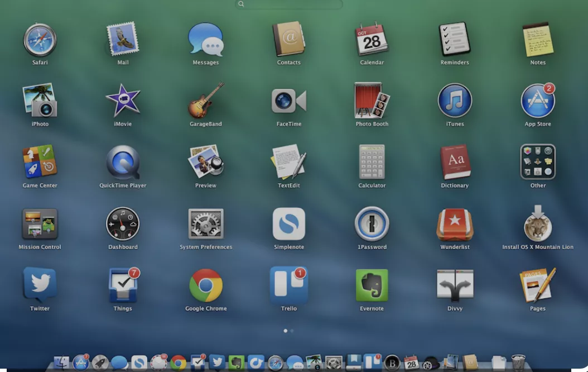Click Install OS X Mountain Lion
The image size is (588, 372).
pos(538,224)
